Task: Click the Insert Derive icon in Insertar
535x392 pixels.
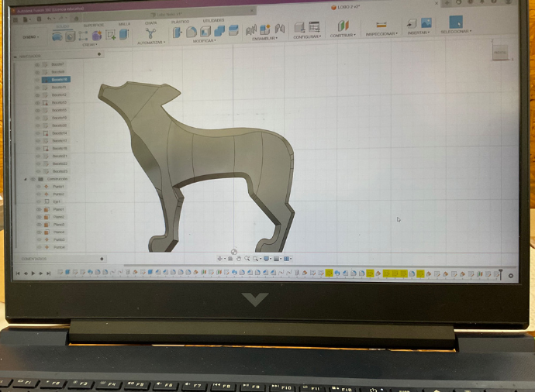Action: (x=412, y=23)
